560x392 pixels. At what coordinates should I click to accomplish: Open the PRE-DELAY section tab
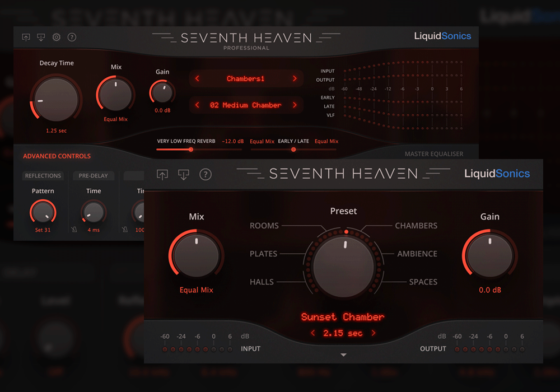coord(93,176)
